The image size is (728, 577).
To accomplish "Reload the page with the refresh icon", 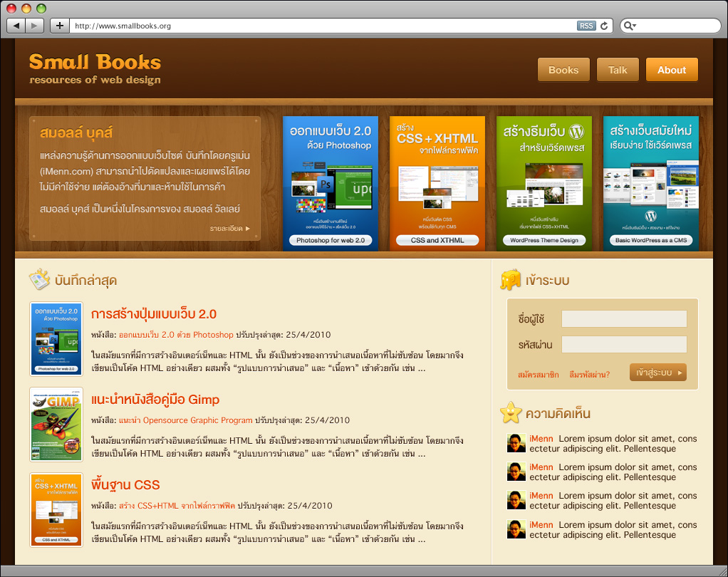I will tap(604, 26).
